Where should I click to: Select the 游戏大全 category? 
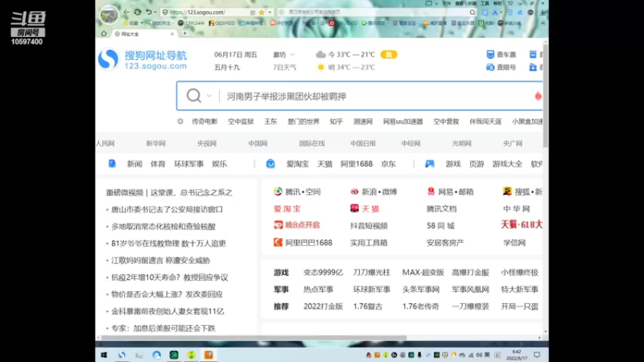click(507, 164)
